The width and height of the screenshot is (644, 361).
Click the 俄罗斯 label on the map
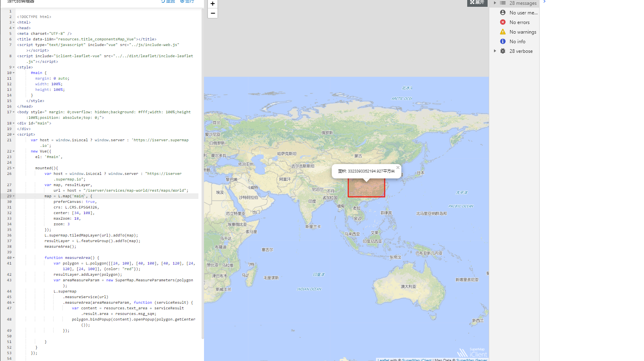(327, 133)
